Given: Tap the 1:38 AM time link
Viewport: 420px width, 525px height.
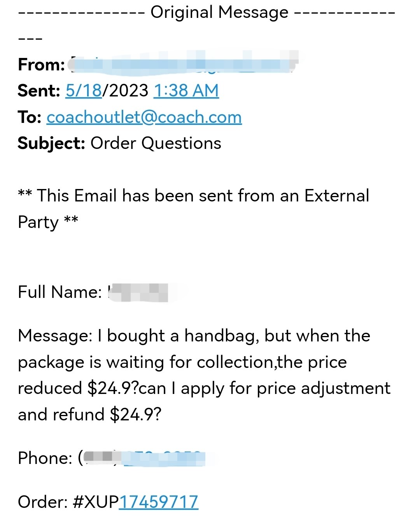Looking at the screenshot, I should pos(186,91).
